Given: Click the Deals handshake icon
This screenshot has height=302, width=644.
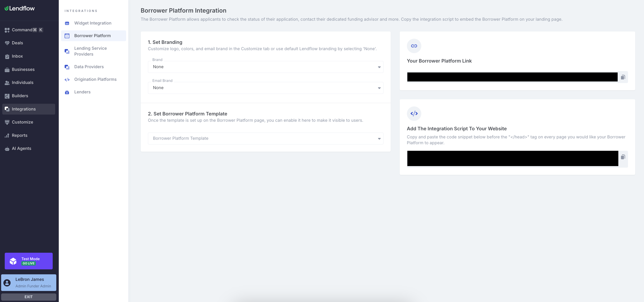Looking at the screenshot, I should [7, 43].
